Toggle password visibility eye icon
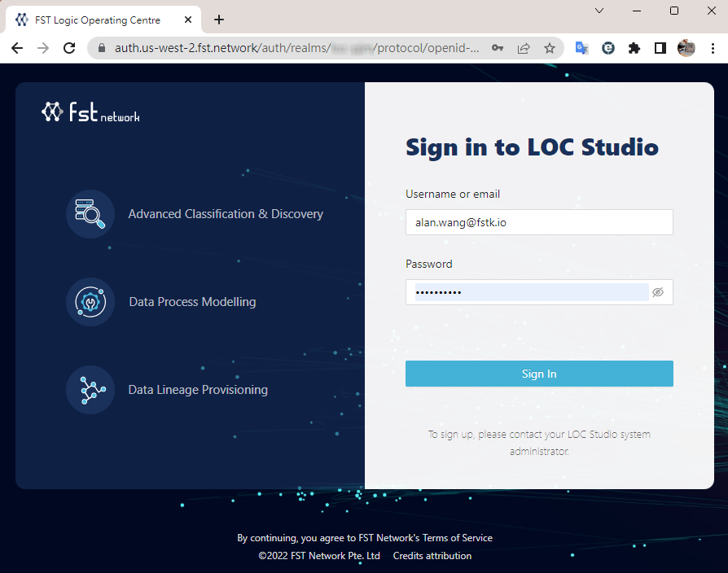 click(x=658, y=292)
